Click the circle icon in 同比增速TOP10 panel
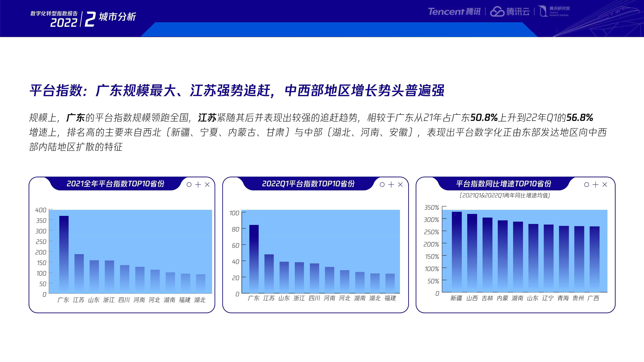644x362 pixels. click(x=587, y=184)
